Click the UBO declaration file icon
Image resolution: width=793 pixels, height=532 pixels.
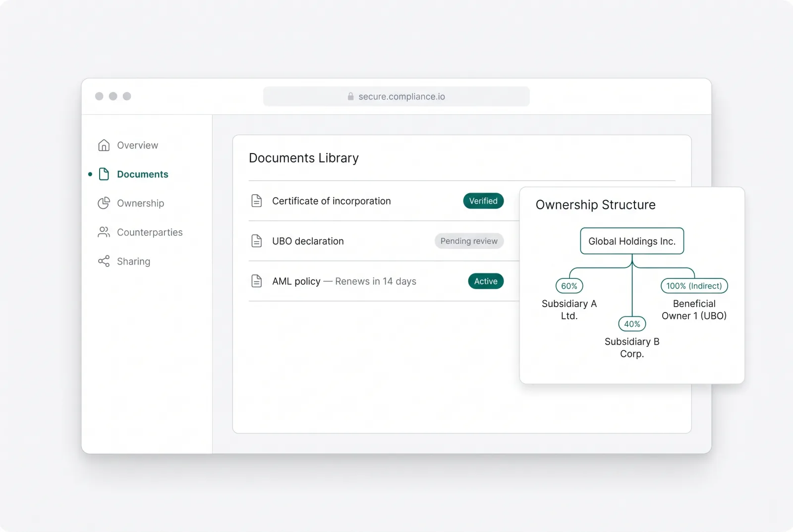[257, 241]
